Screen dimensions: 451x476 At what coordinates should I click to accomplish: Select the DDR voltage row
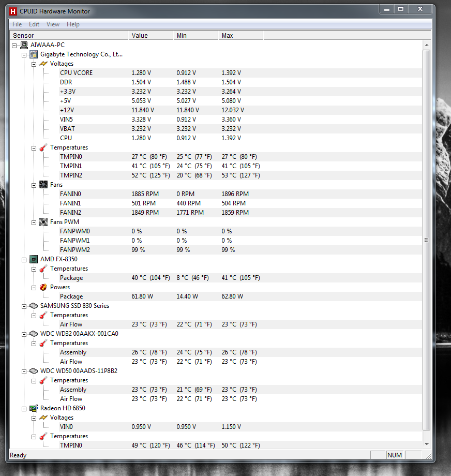coord(240,82)
